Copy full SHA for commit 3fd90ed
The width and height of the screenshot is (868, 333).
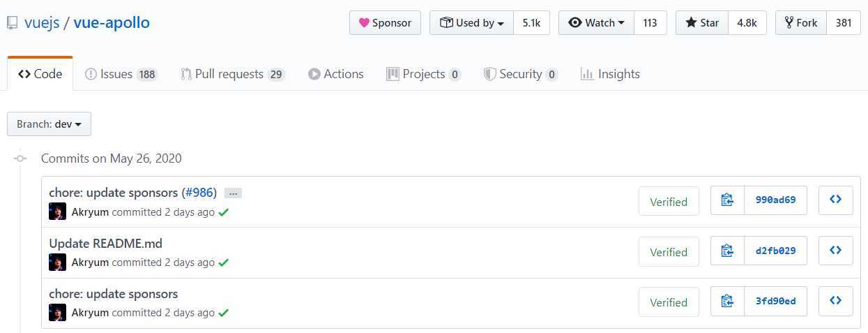(x=727, y=302)
